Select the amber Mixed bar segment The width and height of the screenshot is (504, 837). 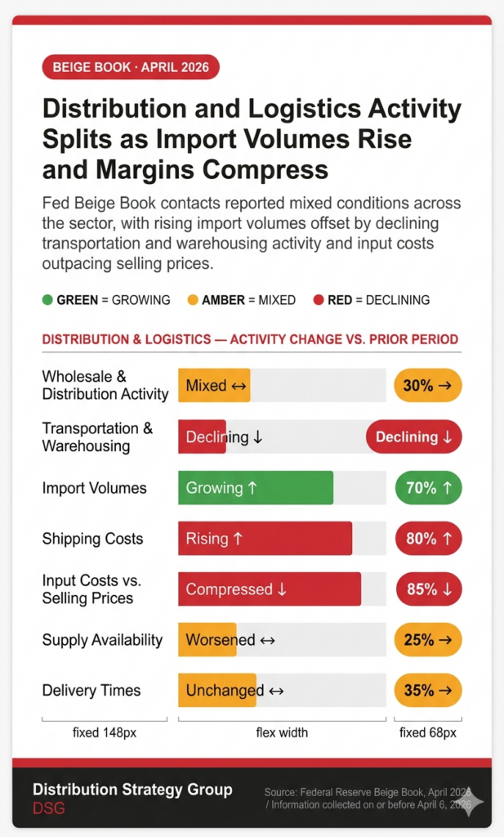[214, 385]
